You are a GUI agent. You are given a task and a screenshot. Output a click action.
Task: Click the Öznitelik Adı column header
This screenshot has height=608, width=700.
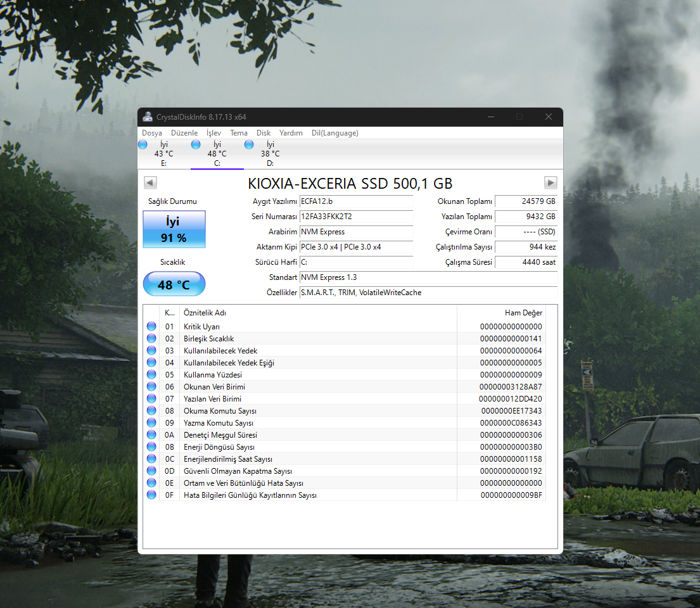pos(318,313)
